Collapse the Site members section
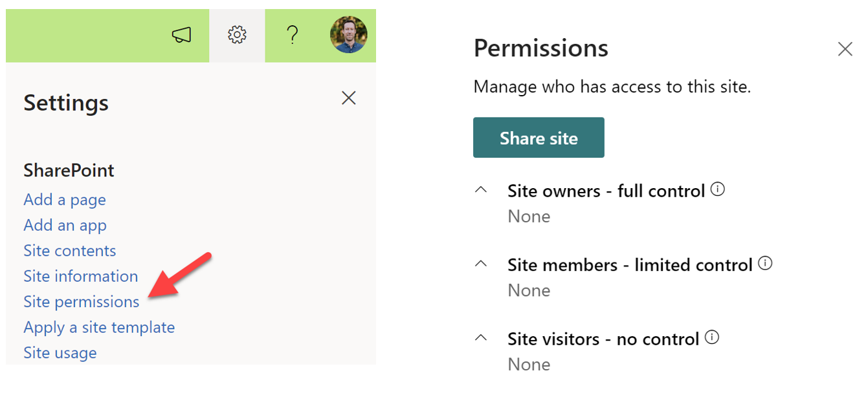 coord(481,264)
